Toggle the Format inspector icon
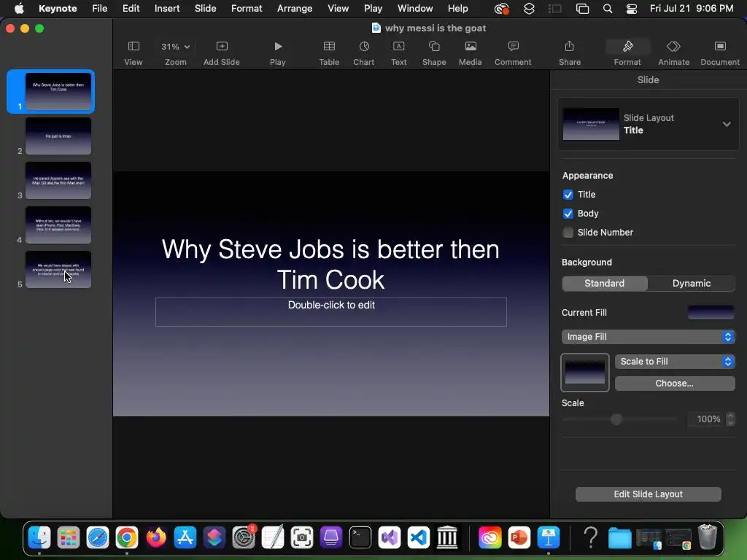The image size is (747, 560). pos(627,46)
